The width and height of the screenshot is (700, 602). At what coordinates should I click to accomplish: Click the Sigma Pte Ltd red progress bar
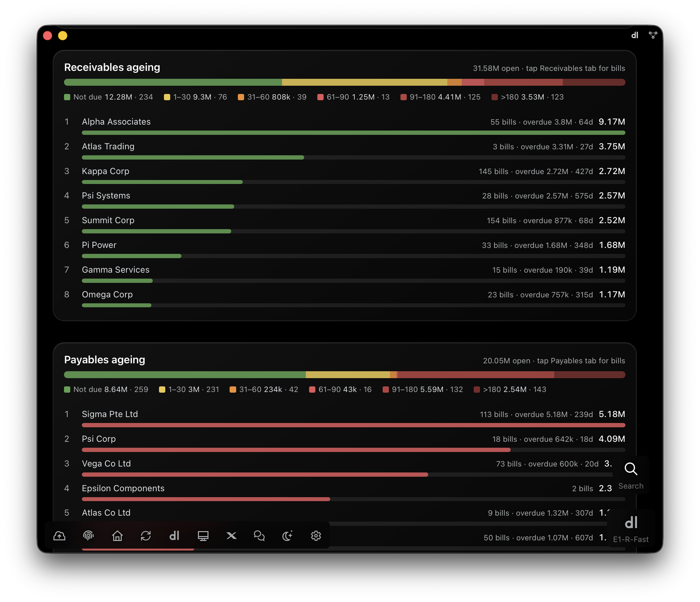[x=353, y=425]
